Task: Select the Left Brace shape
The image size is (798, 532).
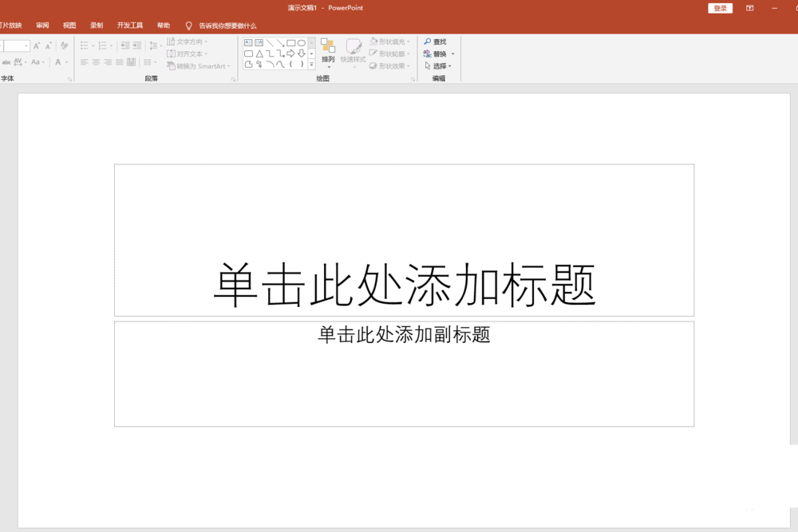Action: [291, 64]
